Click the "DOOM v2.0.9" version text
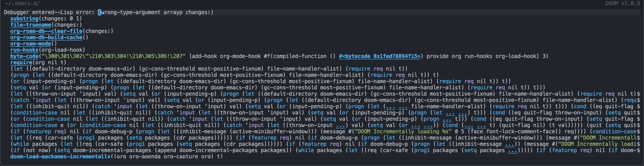644x166 pixels. [623, 4]
